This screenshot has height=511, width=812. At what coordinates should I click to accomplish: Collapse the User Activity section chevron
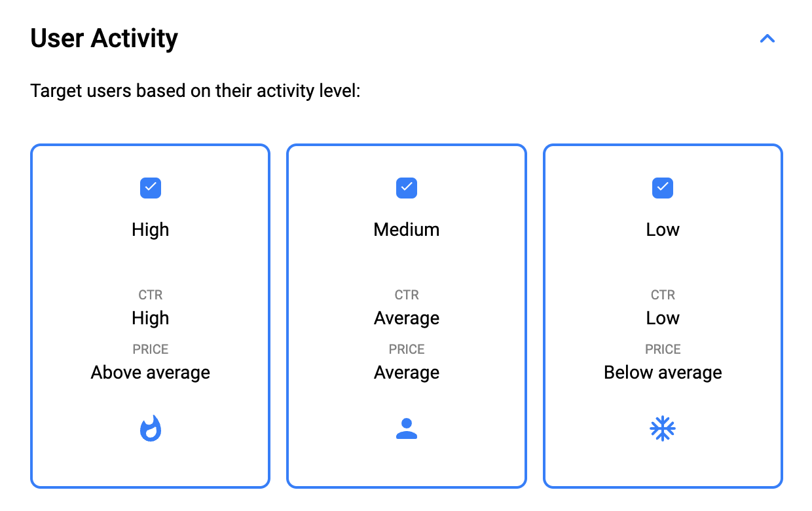coord(767,39)
